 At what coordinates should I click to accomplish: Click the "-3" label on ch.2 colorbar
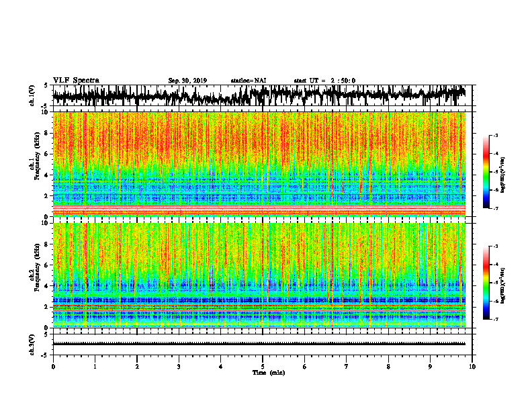496,246
